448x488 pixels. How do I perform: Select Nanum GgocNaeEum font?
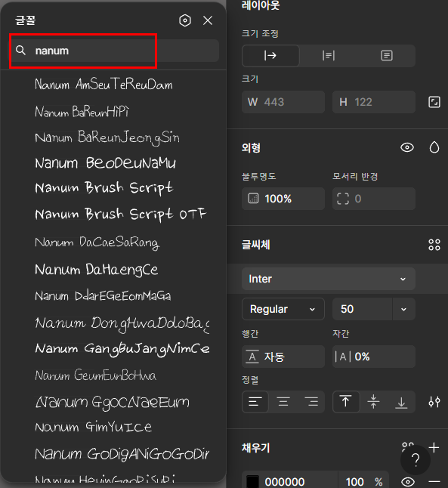click(112, 402)
